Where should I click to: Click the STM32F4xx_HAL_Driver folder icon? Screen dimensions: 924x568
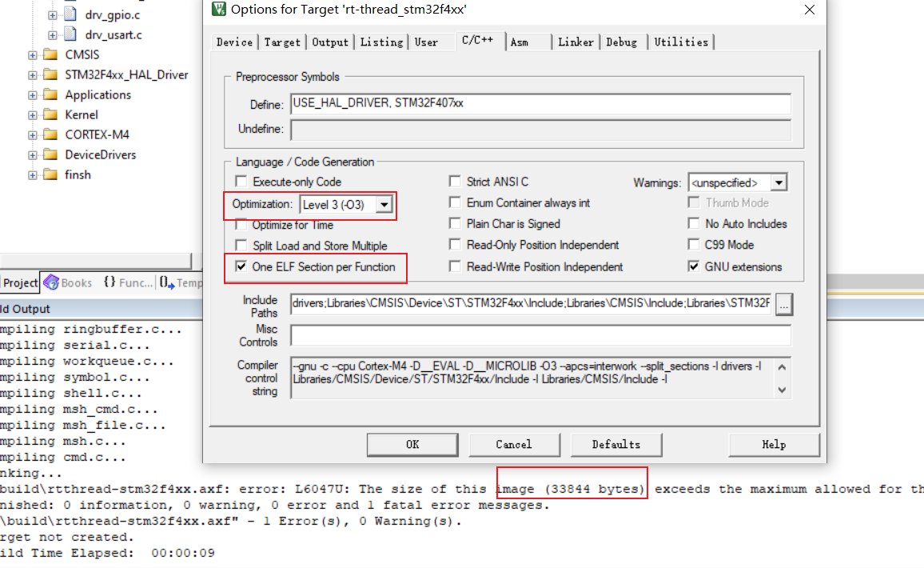click(50, 75)
